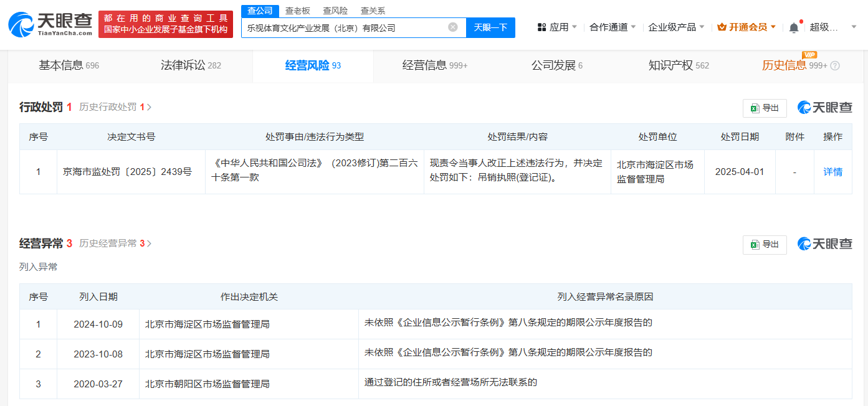868x406 pixels.
Task: Choose the 查老板 search mode tab
Action: (x=297, y=11)
